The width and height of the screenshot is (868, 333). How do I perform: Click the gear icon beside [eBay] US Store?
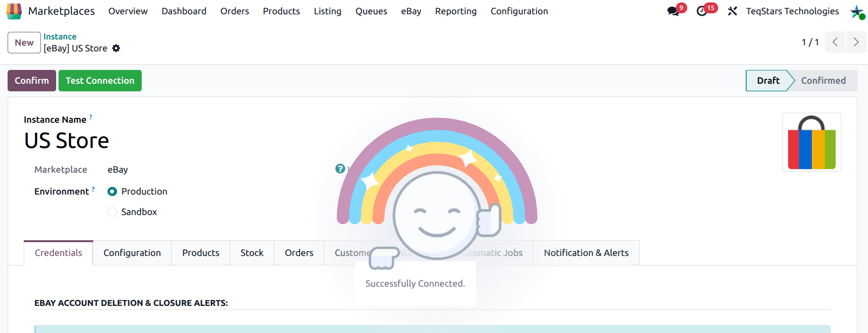pyautogui.click(x=116, y=48)
